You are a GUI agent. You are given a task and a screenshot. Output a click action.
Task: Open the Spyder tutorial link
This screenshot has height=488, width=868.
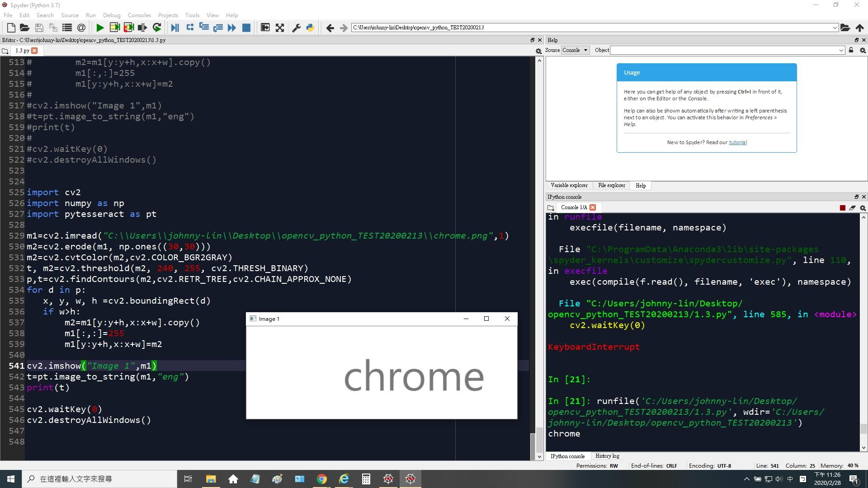click(738, 142)
